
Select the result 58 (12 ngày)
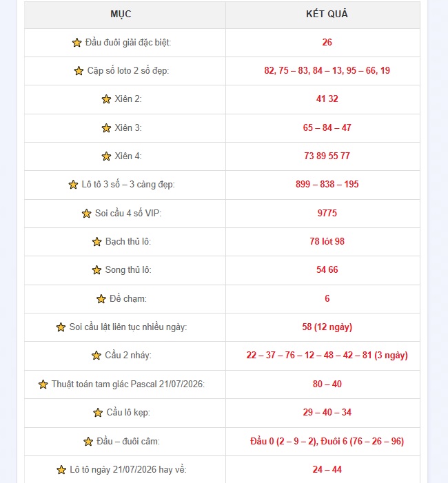tap(327, 327)
